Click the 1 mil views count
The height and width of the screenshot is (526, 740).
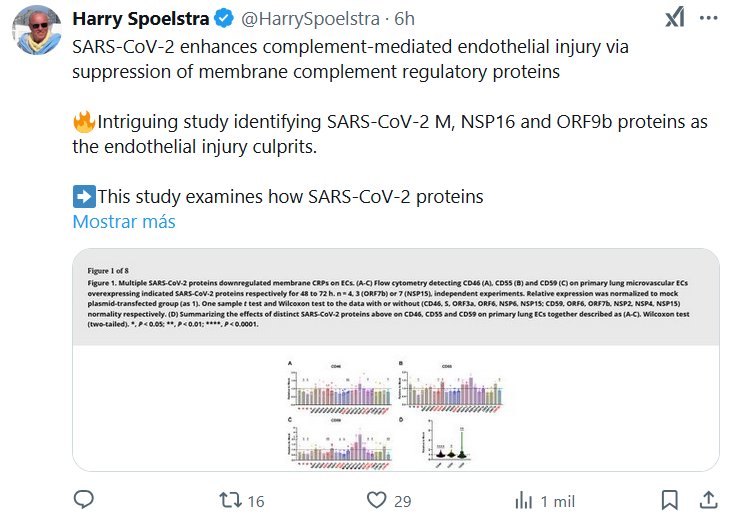point(558,500)
